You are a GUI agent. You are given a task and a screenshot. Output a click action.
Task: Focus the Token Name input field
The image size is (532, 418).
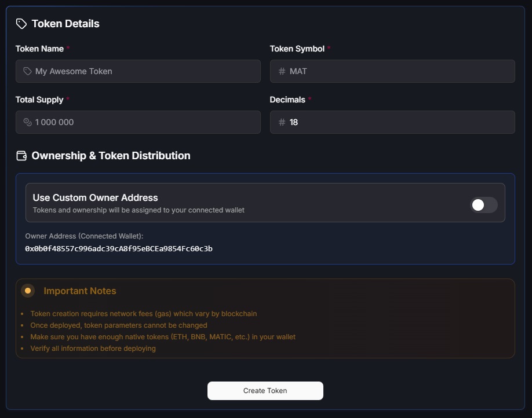138,71
